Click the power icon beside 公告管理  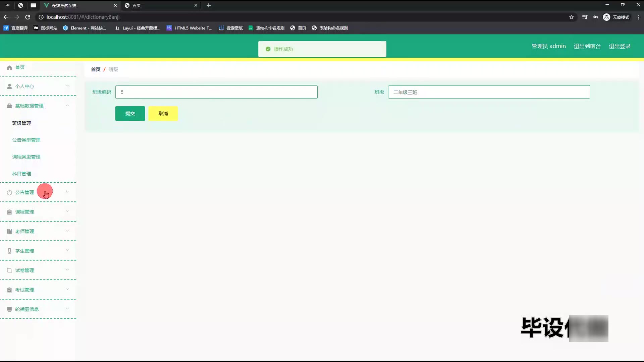pyautogui.click(x=9, y=192)
